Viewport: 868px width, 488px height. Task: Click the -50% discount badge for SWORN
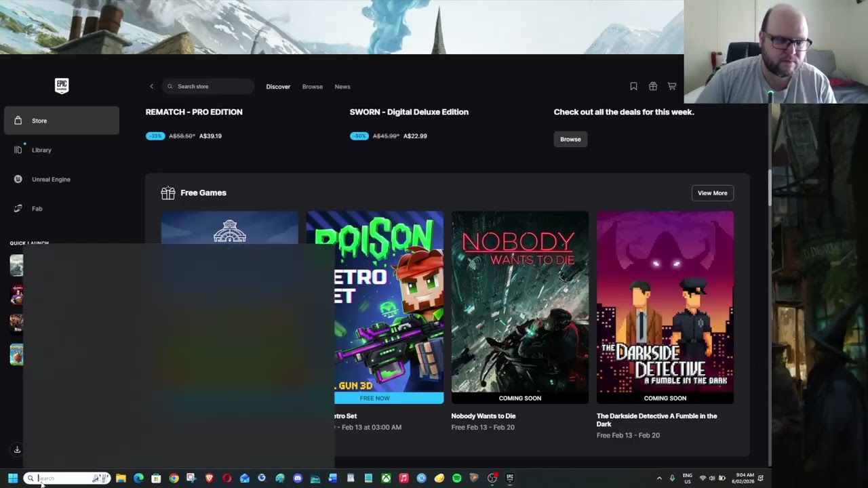[x=359, y=136]
